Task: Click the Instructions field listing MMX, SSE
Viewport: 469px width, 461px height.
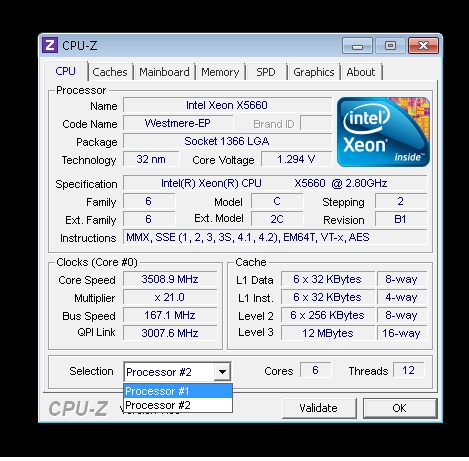Action: pos(275,237)
